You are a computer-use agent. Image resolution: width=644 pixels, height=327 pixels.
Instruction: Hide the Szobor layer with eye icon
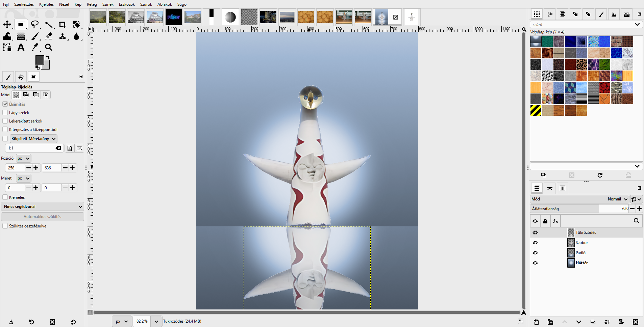(535, 243)
